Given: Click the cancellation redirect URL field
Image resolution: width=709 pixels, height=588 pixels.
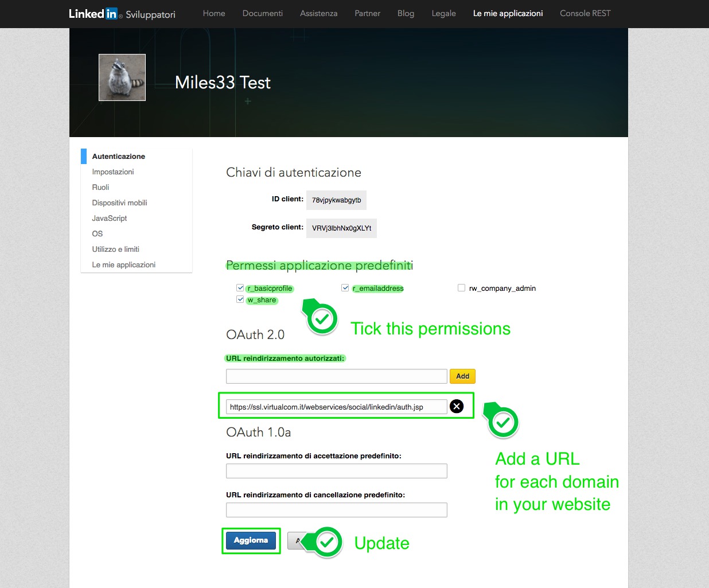Looking at the screenshot, I should pyautogui.click(x=336, y=510).
